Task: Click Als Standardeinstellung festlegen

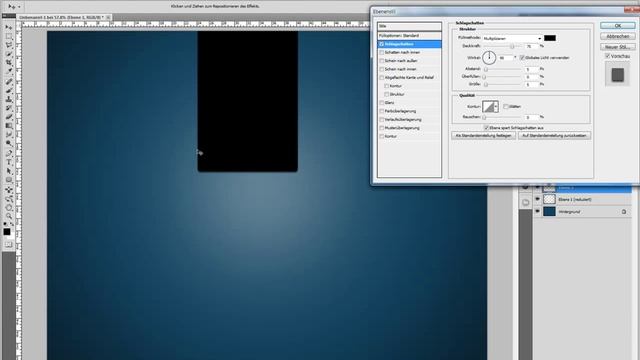Action: pos(483,136)
